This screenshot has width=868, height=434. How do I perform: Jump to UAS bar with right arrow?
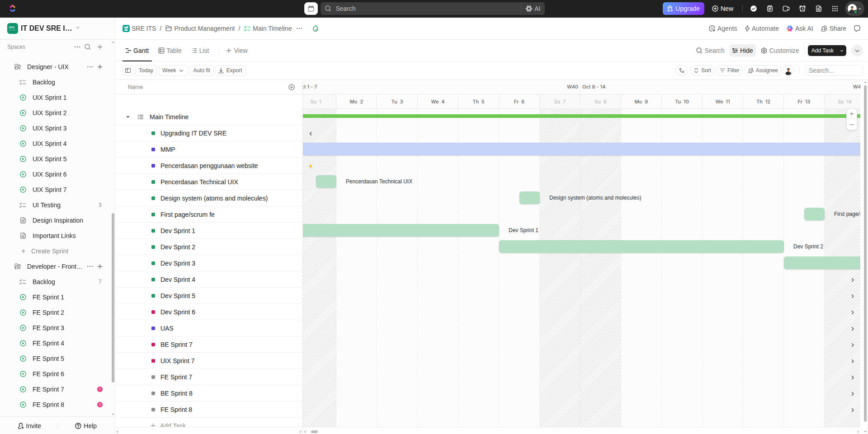(853, 329)
